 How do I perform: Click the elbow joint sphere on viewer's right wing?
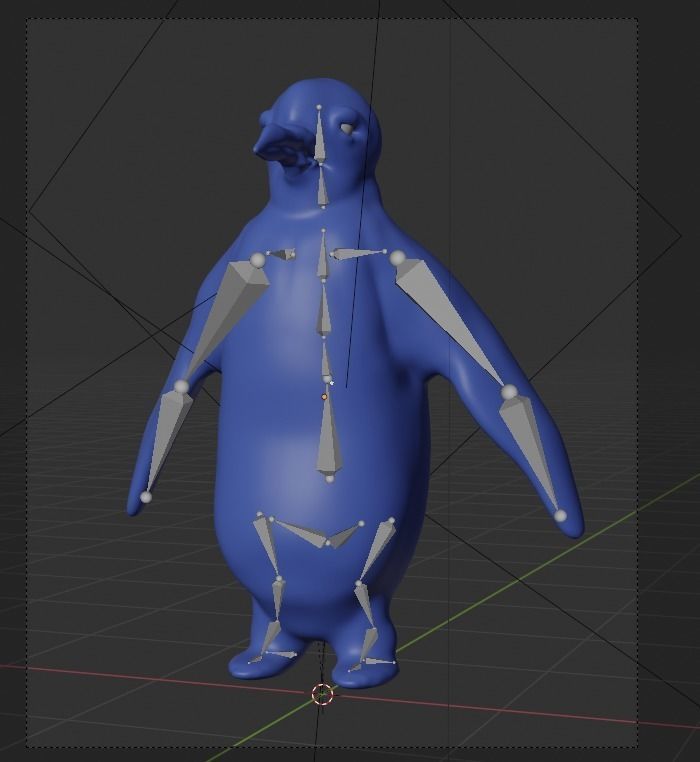(x=509, y=392)
